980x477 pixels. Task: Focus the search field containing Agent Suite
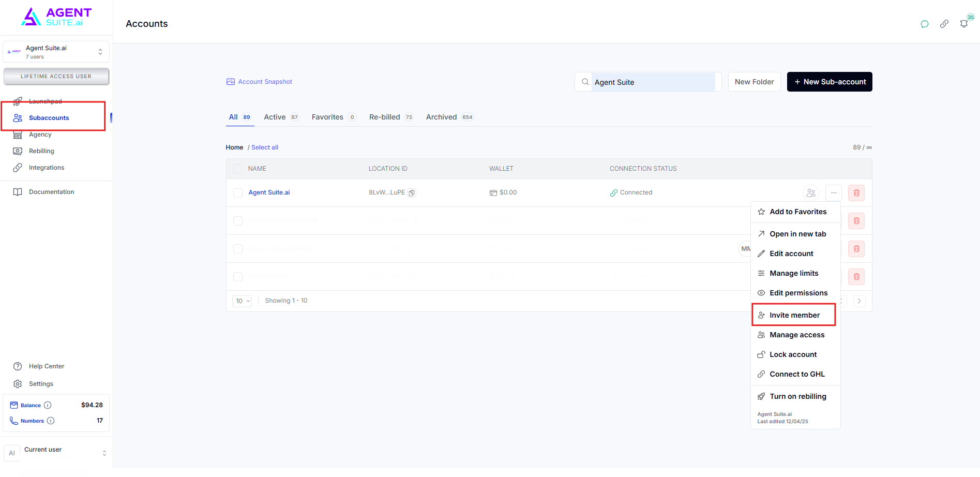tap(648, 82)
